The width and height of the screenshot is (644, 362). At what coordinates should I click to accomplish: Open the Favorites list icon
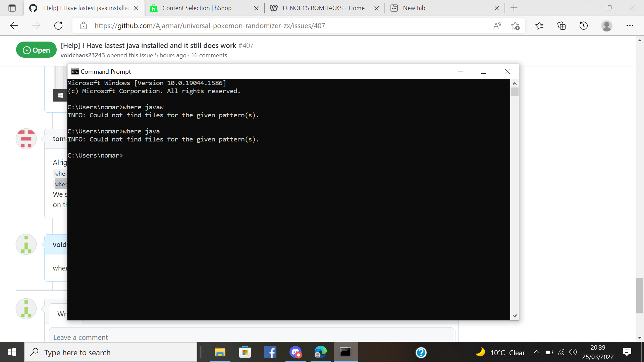tap(539, 25)
